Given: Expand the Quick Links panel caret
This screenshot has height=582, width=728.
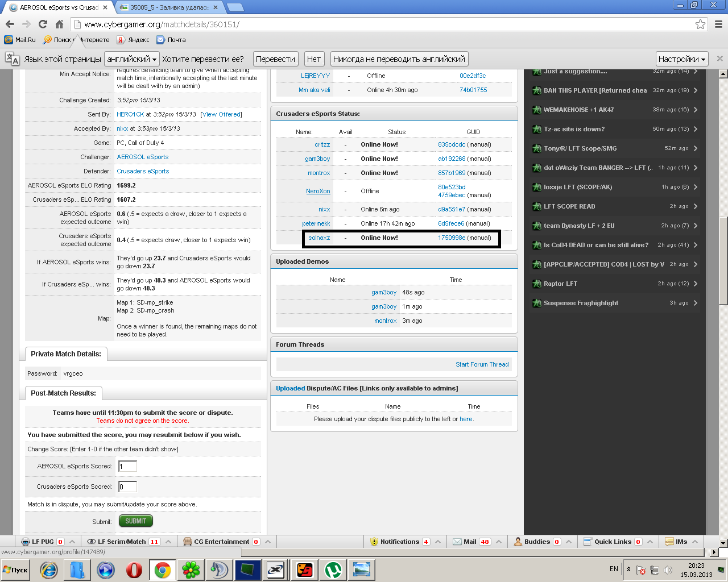Looking at the screenshot, I should (650, 542).
